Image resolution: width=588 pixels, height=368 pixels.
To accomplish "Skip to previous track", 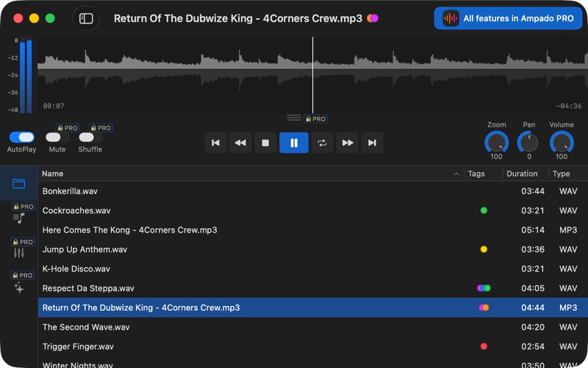I will (215, 143).
